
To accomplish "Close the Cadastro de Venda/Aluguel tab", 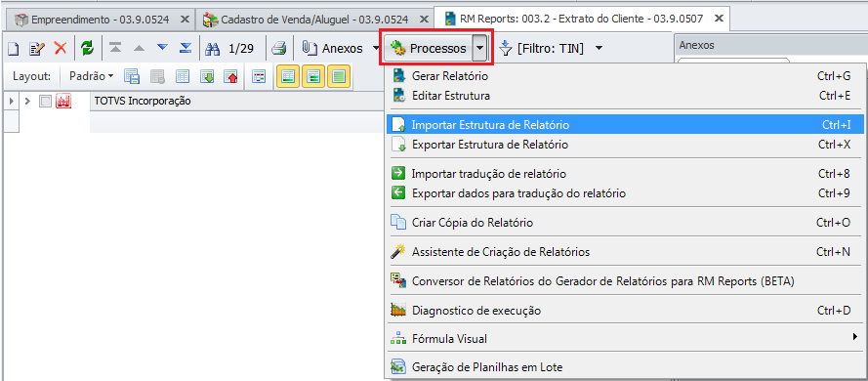I will click(x=423, y=20).
